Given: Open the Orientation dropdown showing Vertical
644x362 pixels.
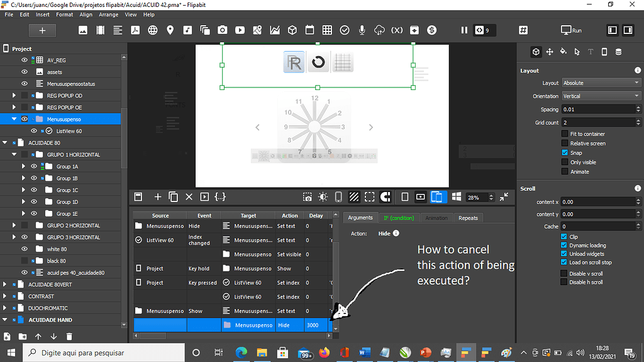Looking at the screenshot, I should [x=601, y=96].
